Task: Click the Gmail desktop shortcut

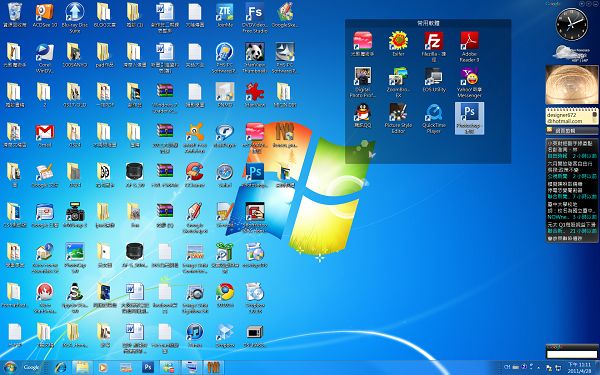Action: coord(45,135)
